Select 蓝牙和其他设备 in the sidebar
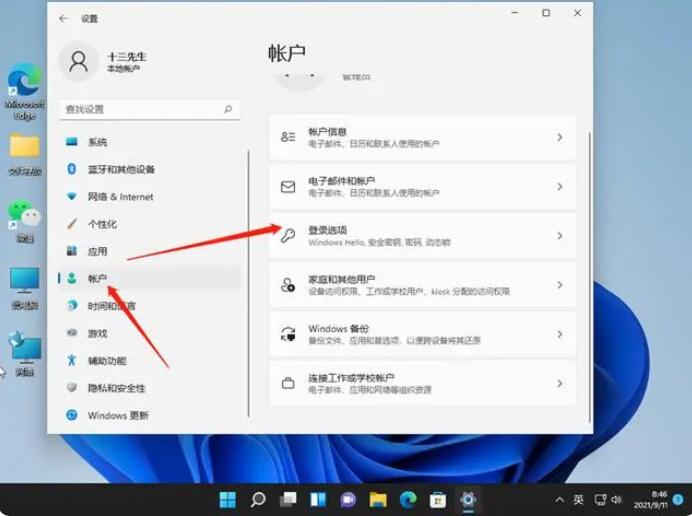The height and width of the screenshot is (516, 692). [x=150, y=169]
